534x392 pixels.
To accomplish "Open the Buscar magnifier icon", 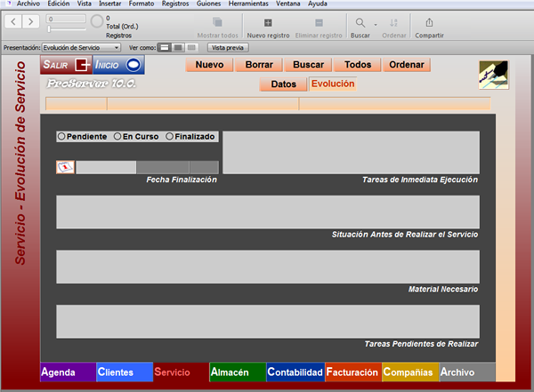I will click(360, 23).
